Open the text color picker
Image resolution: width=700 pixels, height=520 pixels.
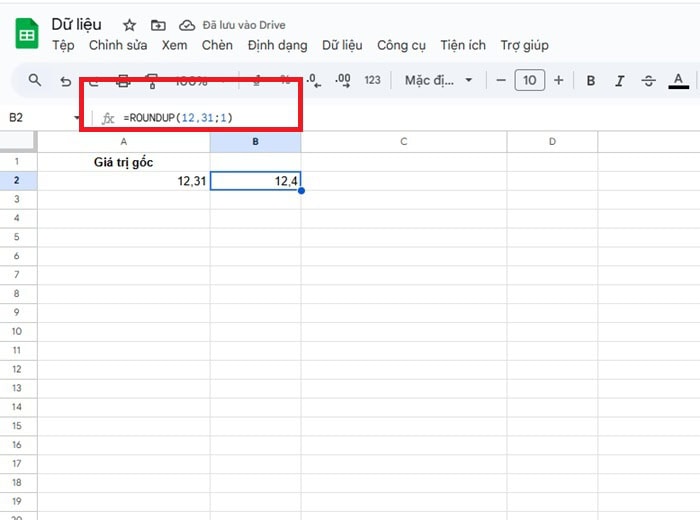(x=678, y=81)
